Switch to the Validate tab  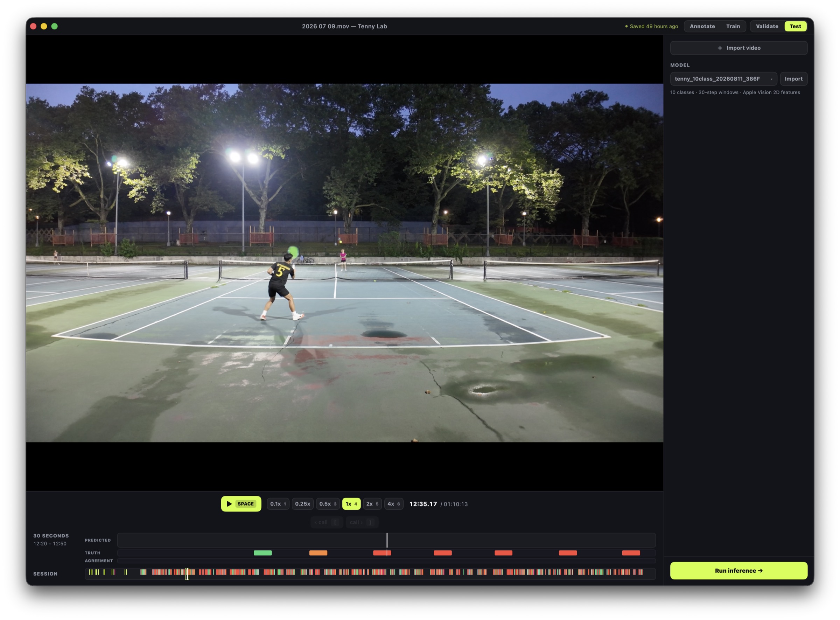767,26
